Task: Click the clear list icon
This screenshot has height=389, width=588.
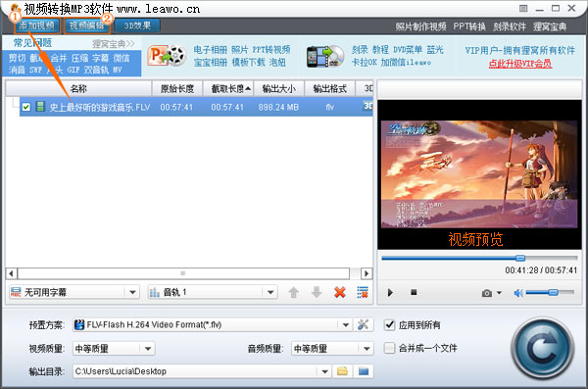Action: [x=363, y=292]
